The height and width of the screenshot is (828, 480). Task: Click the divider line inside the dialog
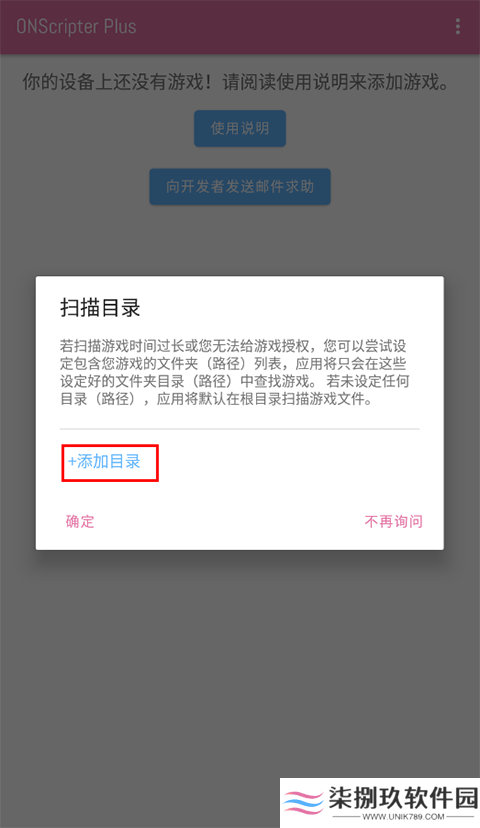click(240, 429)
